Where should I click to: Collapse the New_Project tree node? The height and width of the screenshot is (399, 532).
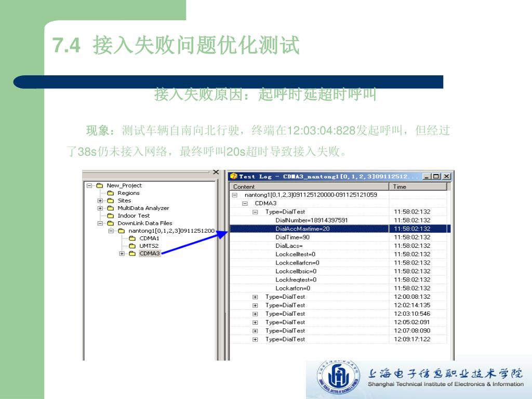pos(89,185)
